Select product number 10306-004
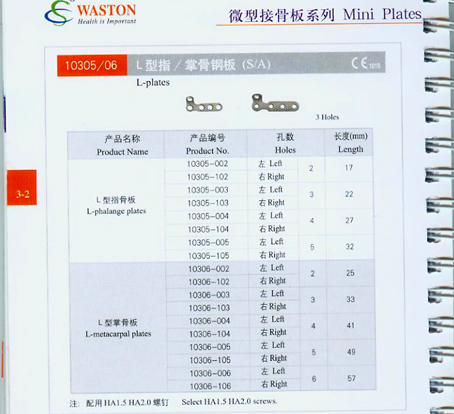Viewport: 454px width, 414px height. point(209,321)
